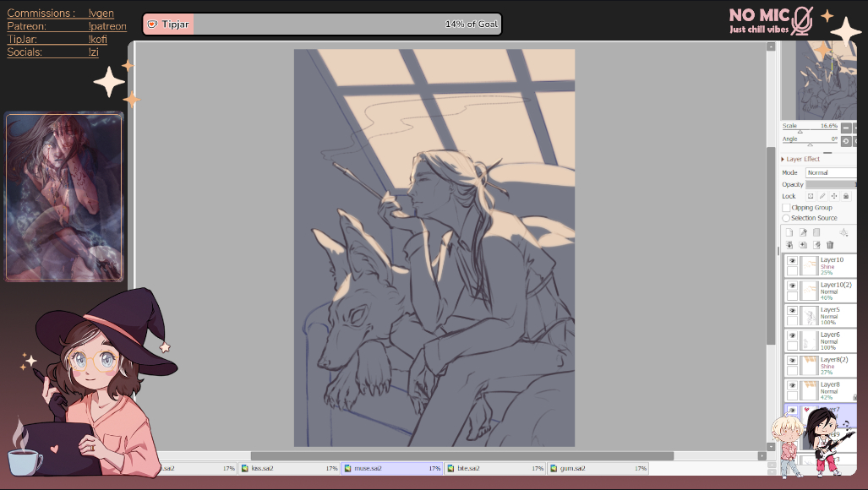Viewport: 868px width, 490px height.
Task: Click the zoom out minus button
Action: click(x=846, y=128)
